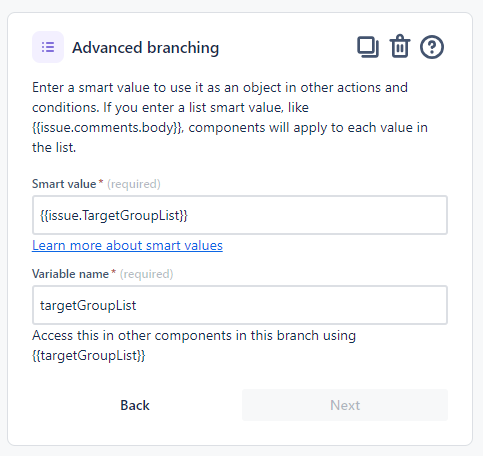This screenshot has width=483, height=456.
Task: Click the {{issue.comments.body}} example text
Action: coord(108,128)
